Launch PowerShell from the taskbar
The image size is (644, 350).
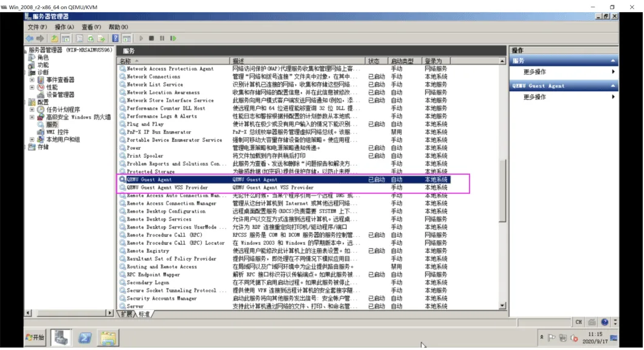point(85,338)
